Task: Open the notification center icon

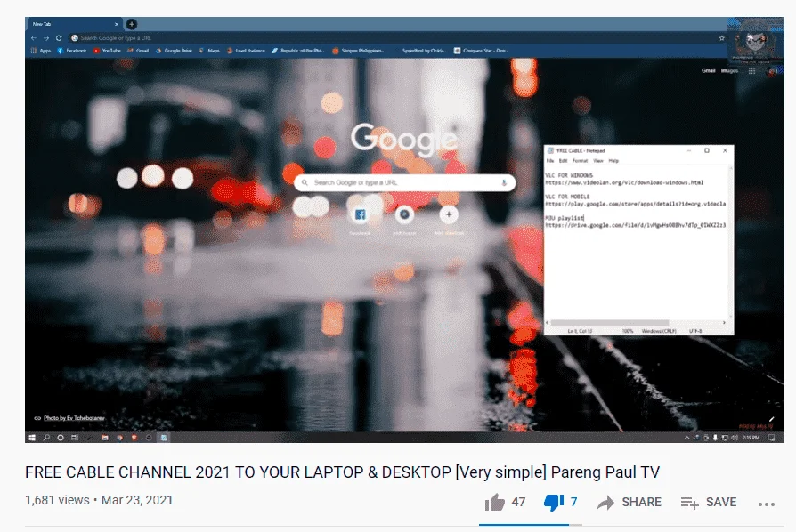Action: tap(772, 438)
